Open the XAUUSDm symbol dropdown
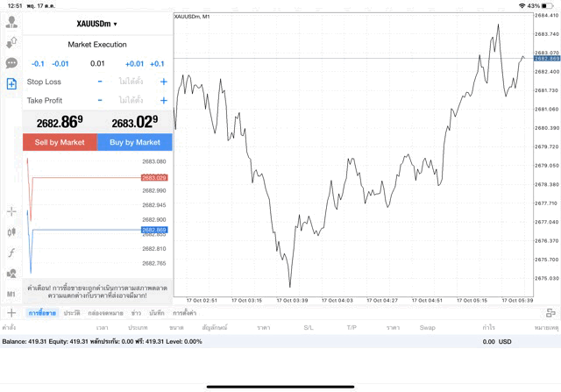Viewport: 561px width, 392px height. tap(97, 24)
